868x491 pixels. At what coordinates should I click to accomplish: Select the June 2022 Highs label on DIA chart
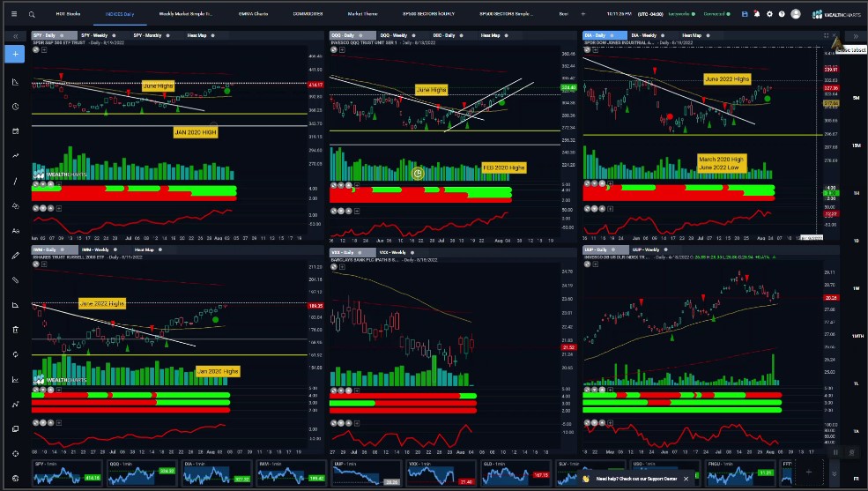tap(727, 79)
